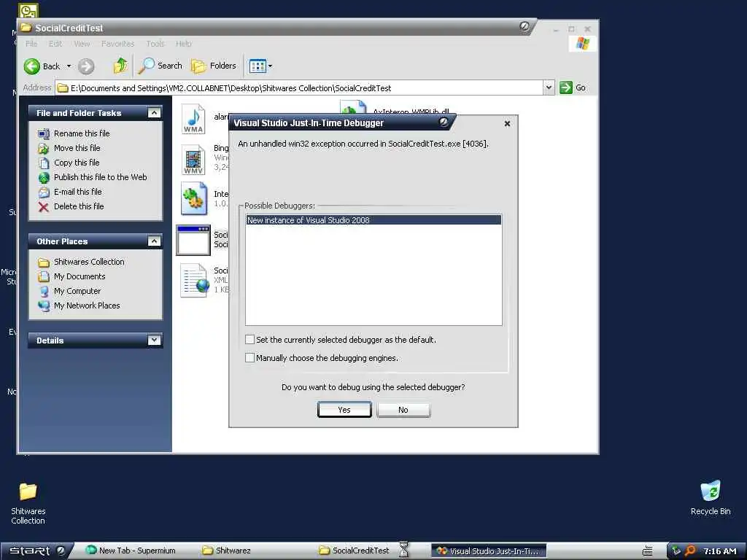Expand the Details panel
This screenshot has height=560, width=747.
154,340
